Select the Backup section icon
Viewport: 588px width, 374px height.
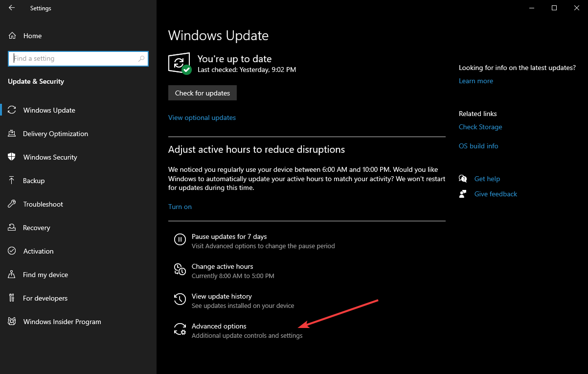[x=12, y=180]
